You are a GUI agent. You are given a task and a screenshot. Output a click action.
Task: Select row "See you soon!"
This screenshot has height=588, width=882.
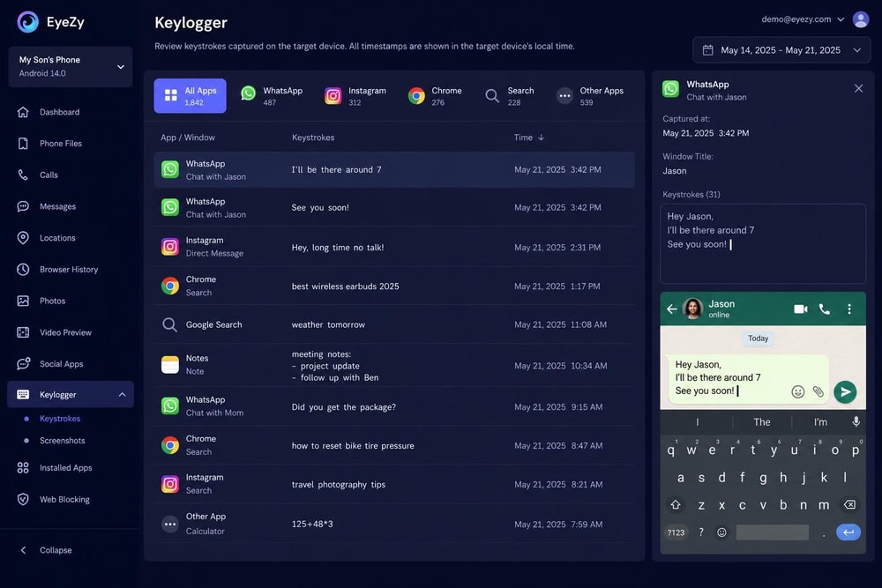tap(393, 207)
